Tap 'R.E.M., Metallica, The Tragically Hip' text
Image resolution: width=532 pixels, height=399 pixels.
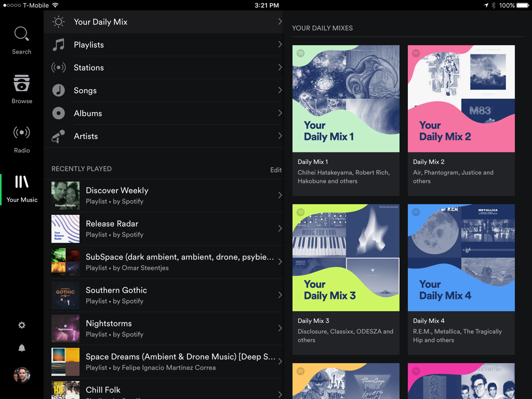click(x=457, y=336)
